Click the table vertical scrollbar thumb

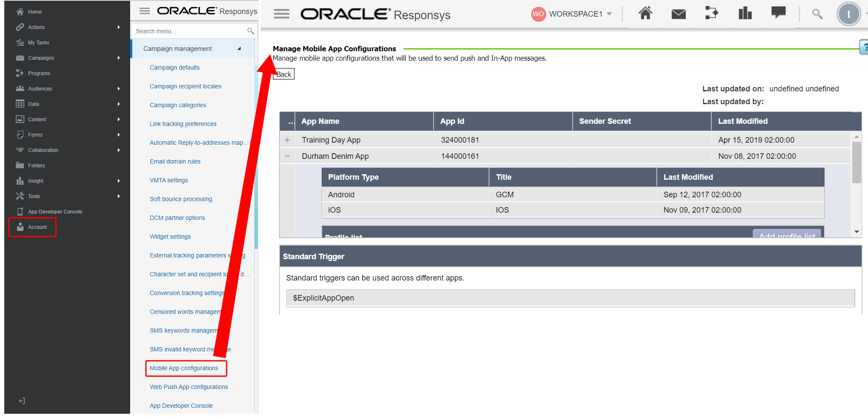click(x=856, y=162)
